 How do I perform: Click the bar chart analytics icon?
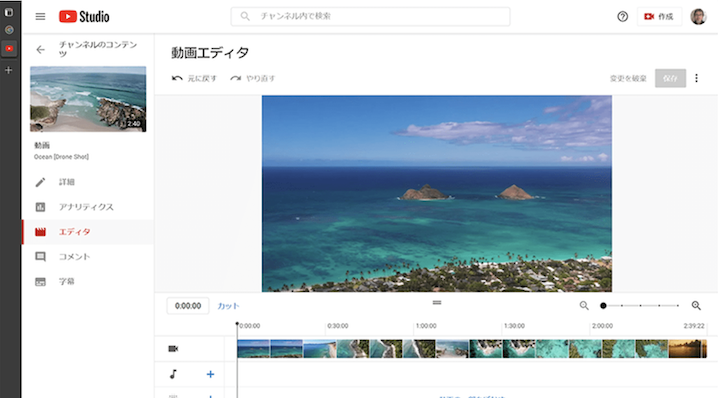pos(40,207)
